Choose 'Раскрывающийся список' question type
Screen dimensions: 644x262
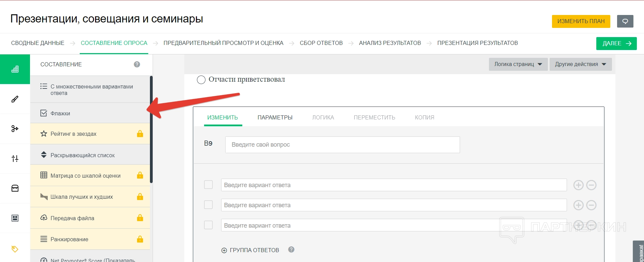point(82,155)
